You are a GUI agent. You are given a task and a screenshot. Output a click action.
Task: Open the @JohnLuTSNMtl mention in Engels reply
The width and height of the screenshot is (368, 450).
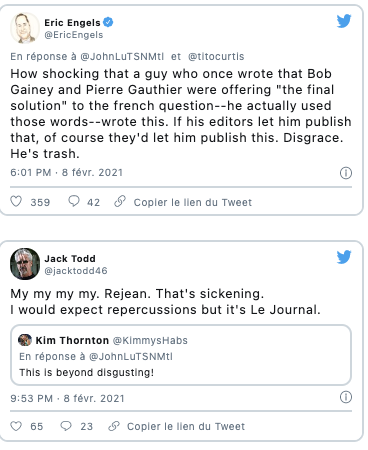click(x=122, y=56)
